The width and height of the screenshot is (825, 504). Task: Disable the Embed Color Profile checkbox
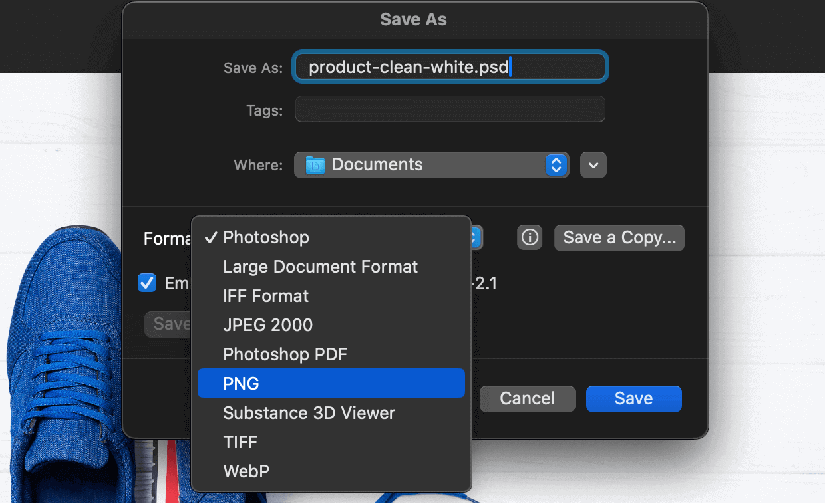pos(146,283)
